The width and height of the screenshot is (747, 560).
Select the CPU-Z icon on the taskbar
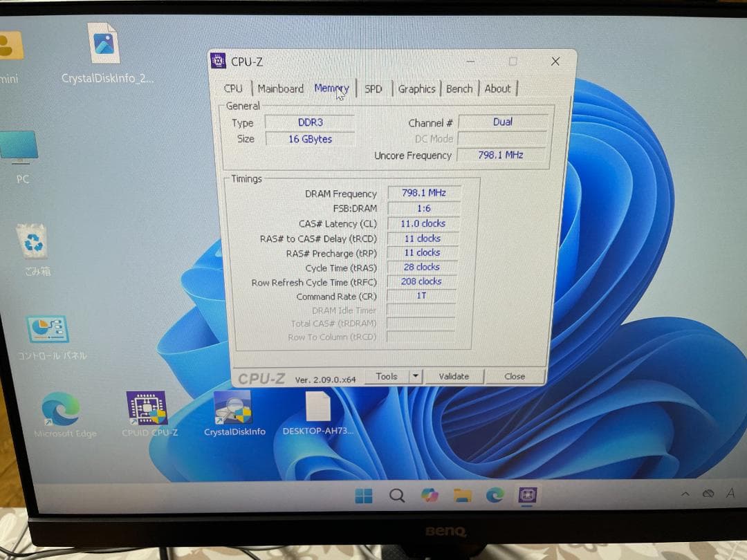(528, 495)
